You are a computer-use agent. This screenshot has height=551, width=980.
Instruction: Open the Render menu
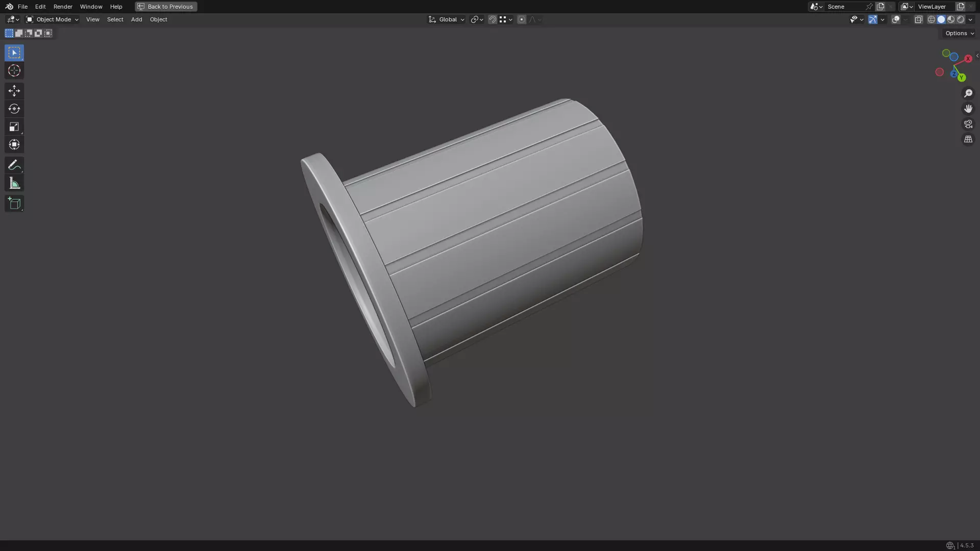pyautogui.click(x=63, y=7)
